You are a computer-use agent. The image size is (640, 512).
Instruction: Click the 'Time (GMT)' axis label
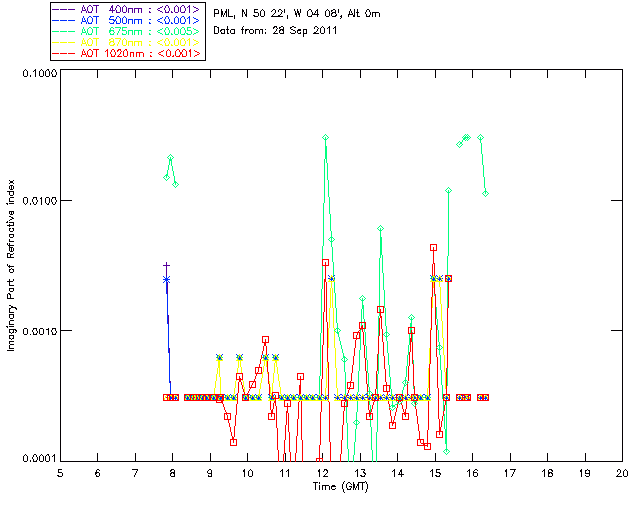tap(341, 487)
